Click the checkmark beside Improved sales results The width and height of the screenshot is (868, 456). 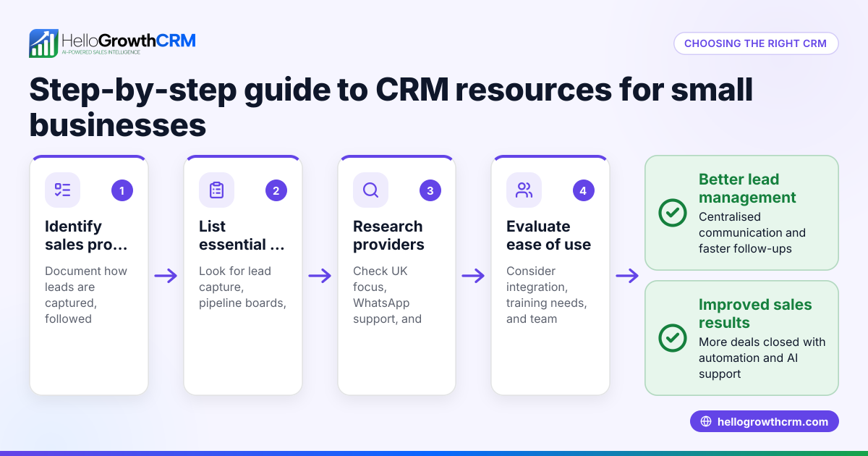pyautogui.click(x=673, y=338)
